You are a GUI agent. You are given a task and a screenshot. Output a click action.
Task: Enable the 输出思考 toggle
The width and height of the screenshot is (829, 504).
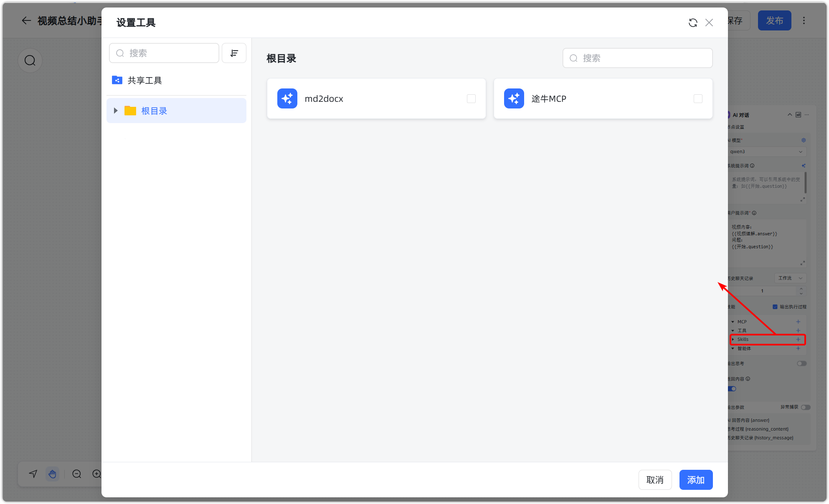pos(801,363)
